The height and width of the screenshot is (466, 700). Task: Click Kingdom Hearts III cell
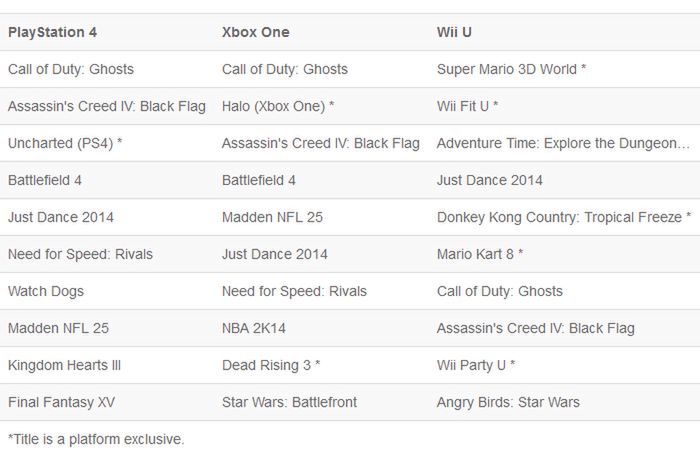[64, 365]
